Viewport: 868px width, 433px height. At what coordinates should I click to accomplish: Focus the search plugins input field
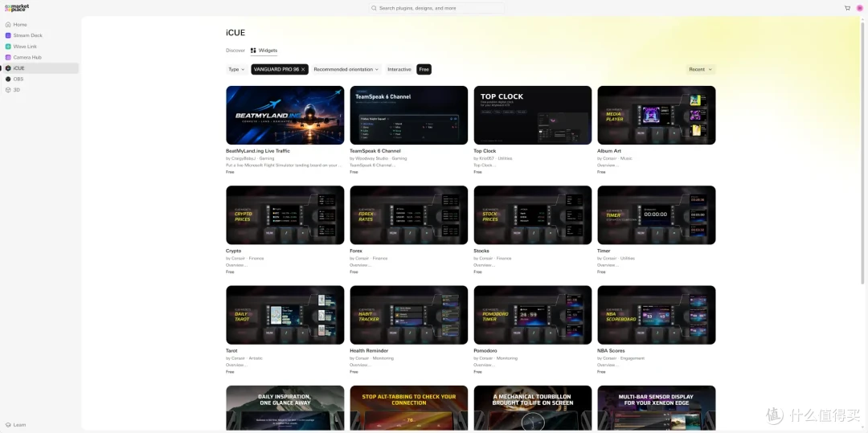[x=436, y=8]
